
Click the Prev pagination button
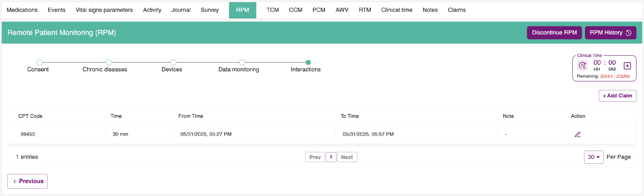click(x=315, y=157)
